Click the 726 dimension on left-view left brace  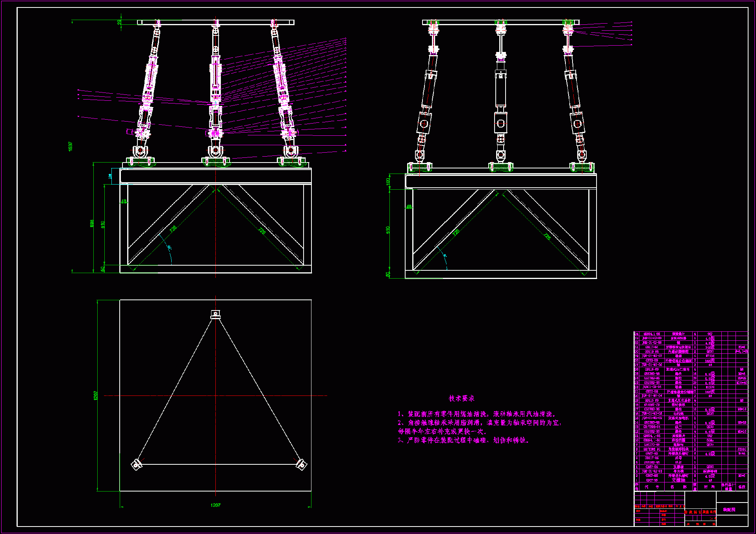(x=173, y=229)
